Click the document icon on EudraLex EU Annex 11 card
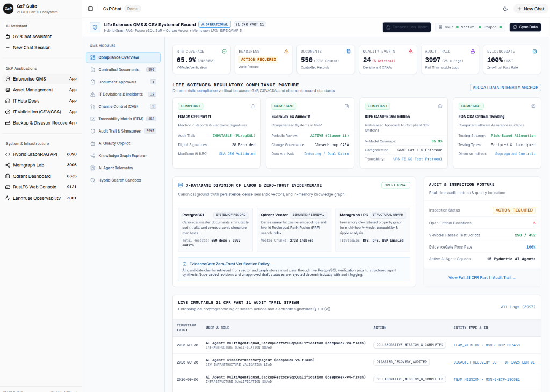The height and width of the screenshot is (392, 550). tap(346, 106)
